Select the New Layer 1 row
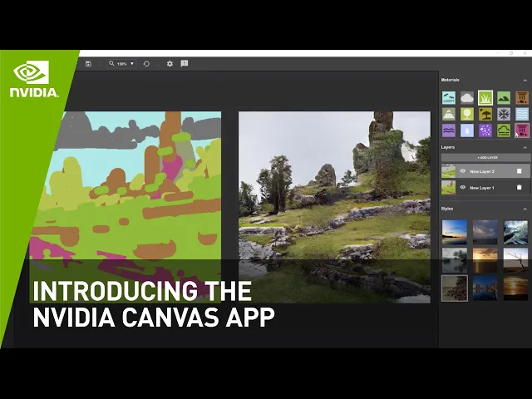This screenshot has height=399, width=532. [485, 187]
